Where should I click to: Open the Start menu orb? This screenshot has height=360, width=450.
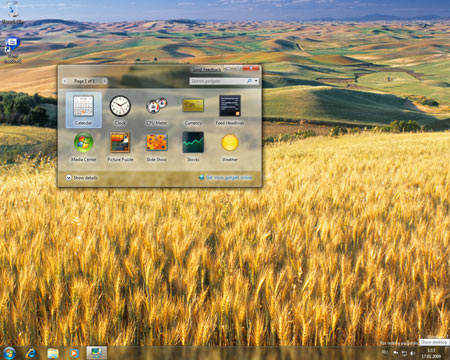[x=9, y=353]
